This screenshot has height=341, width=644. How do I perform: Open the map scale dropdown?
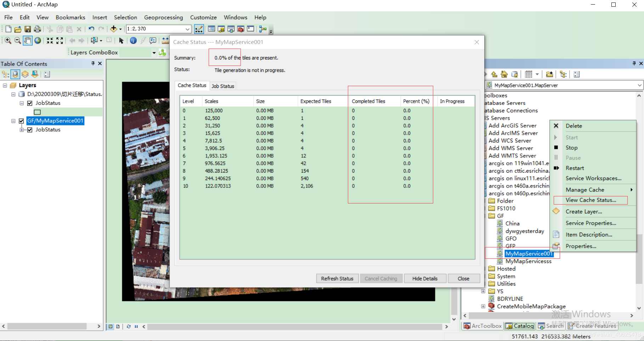187,29
